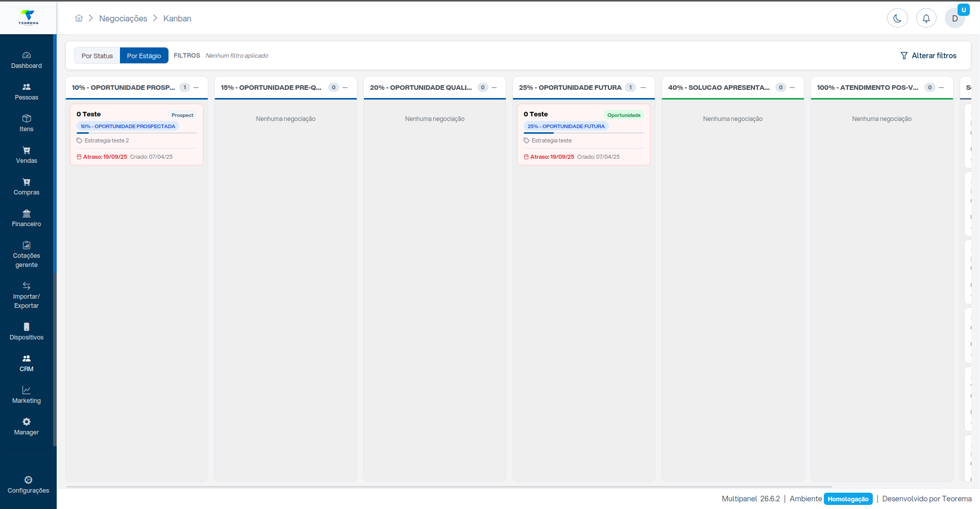Click progress bar on Prospect card
The height and width of the screenshot is (509, 980).
pos(137,133)
